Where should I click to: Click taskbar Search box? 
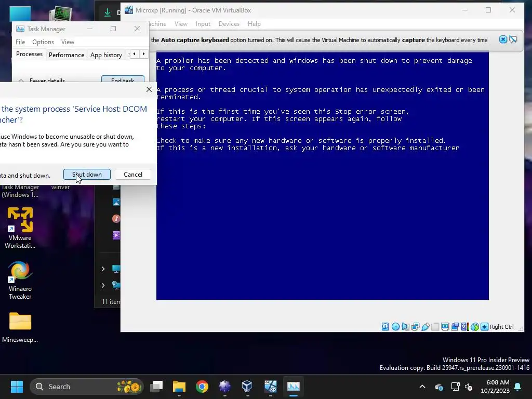(87, 387)
